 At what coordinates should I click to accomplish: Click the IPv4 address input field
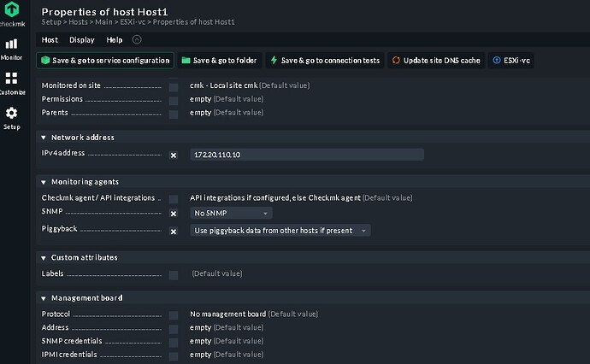click(x=306, y=155)
